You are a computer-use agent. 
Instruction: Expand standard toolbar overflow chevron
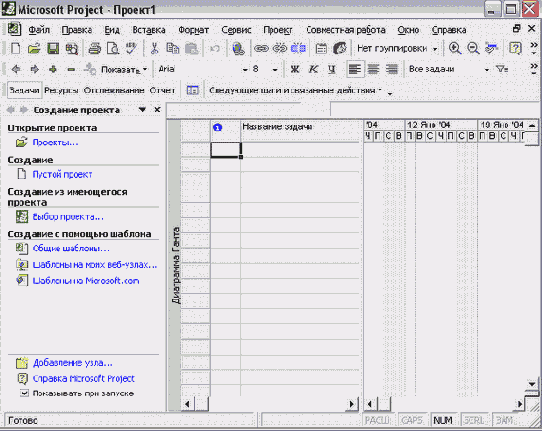[534, 48]
